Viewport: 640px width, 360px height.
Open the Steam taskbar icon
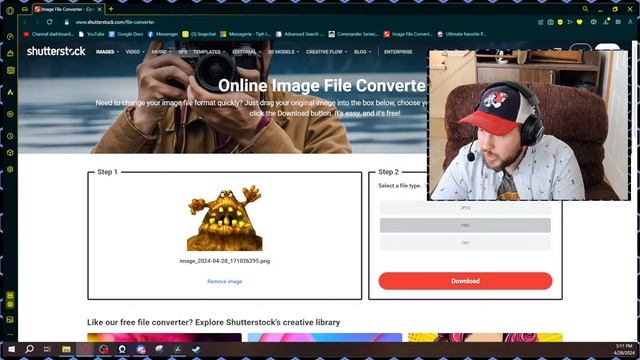click(196, 349)
